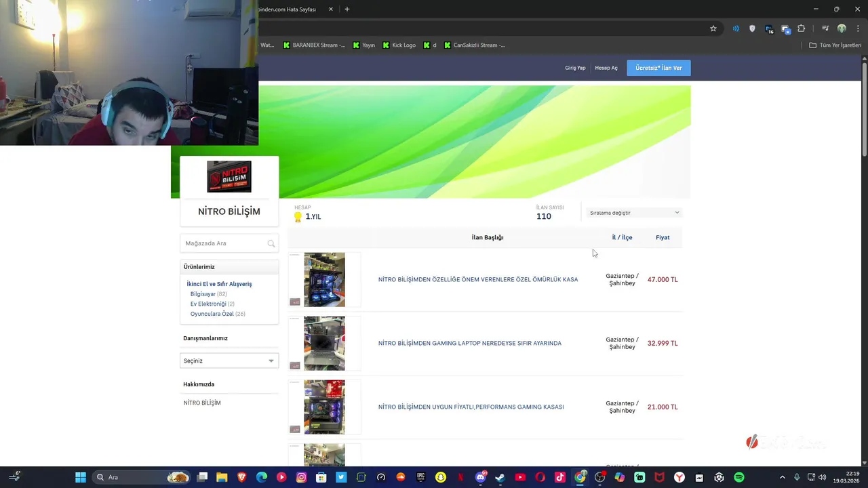Open Discord from taskbar
This screenshot has height=488, width=868.
point(481,477)
